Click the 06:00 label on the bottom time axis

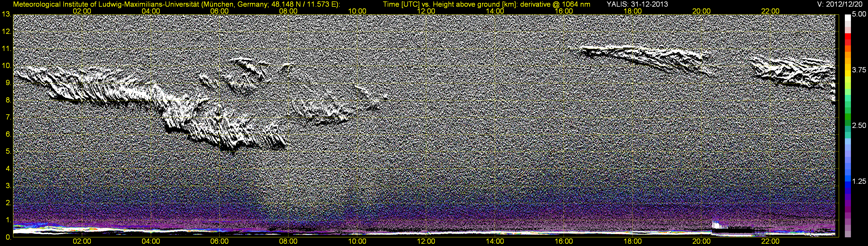(219, 242)
